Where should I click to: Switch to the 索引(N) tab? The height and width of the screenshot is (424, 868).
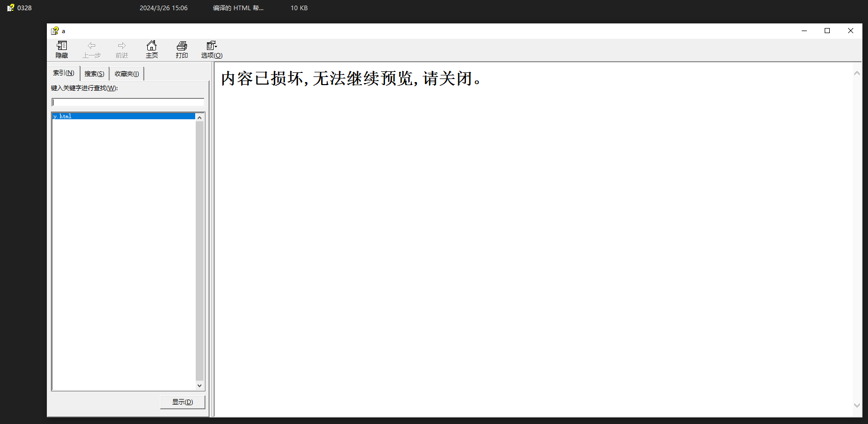(64, 73)
